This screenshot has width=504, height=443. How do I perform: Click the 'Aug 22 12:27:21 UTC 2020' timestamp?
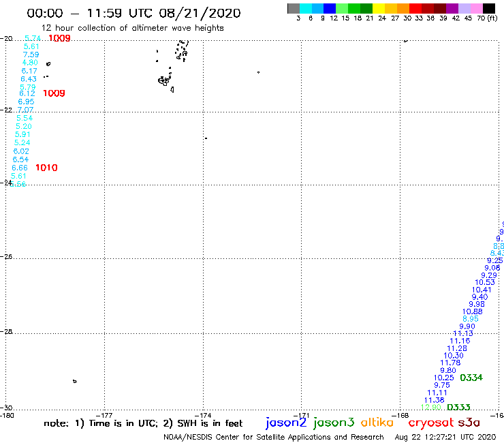click(x=445, y=437)
